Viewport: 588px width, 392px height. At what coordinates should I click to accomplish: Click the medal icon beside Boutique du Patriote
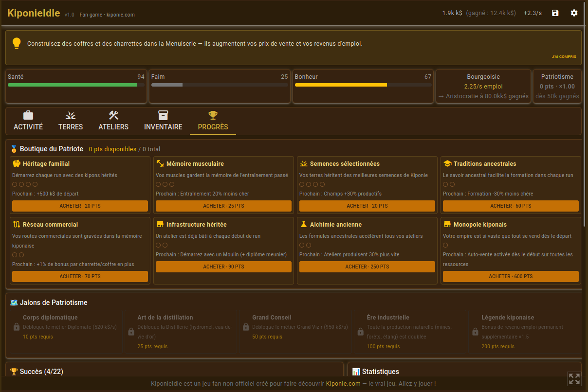pos(14,149)
